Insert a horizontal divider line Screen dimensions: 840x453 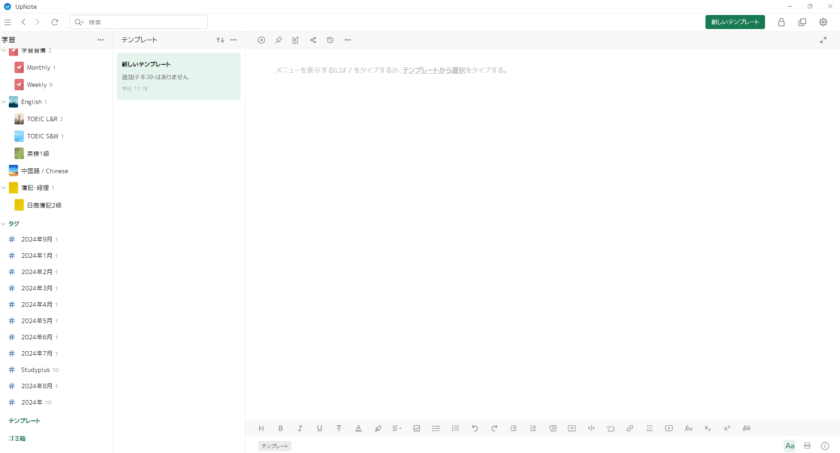(649, 428)
